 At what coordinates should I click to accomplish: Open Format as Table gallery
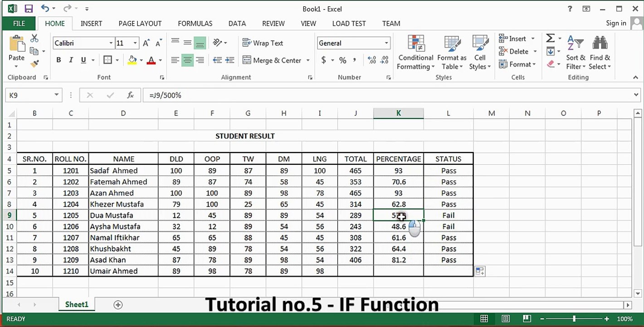pos(452,52)
